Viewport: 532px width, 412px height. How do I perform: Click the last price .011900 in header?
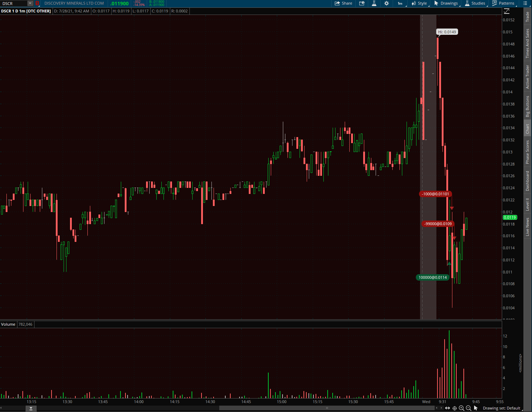[x=119, y=4]
